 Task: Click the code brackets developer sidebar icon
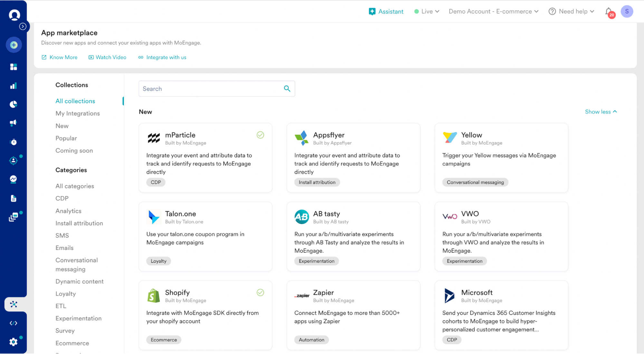coord(14,323)
